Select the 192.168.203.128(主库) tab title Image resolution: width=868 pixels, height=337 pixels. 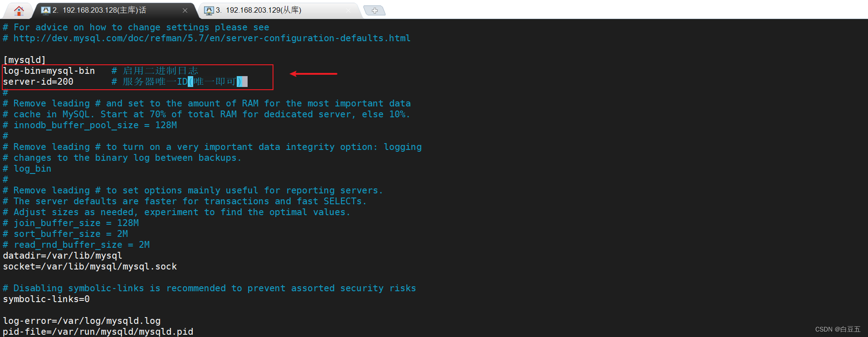(104, 10)
